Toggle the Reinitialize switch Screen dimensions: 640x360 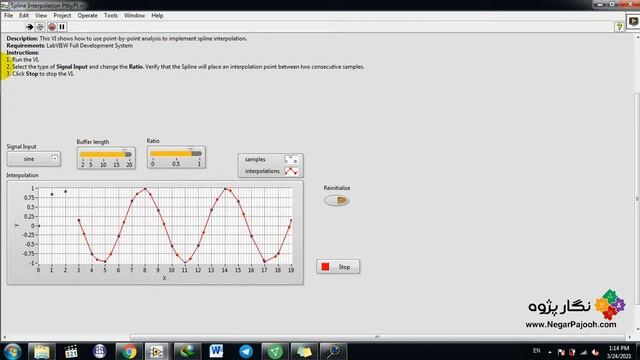tap(336, 200)
